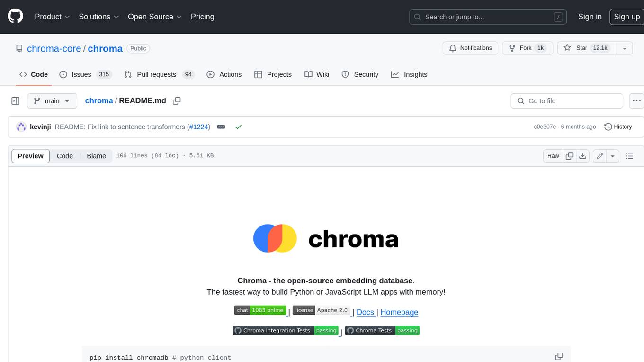Focus the Go to file field
Image resolution: width=644 pixels, height=362 pixels.
[x=567, y=101]
